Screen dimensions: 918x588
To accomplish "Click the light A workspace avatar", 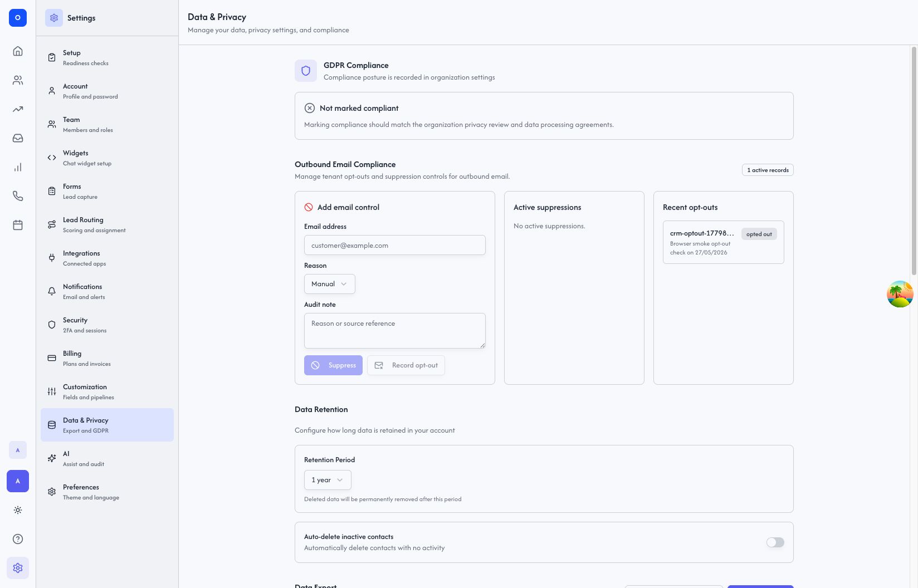I will pos(18,450).
